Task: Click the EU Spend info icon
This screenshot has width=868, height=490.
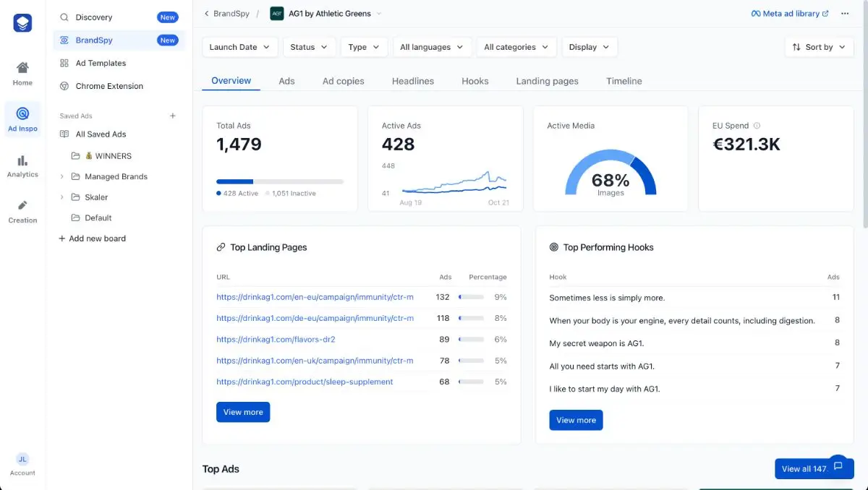Action: tap(757, 126)
